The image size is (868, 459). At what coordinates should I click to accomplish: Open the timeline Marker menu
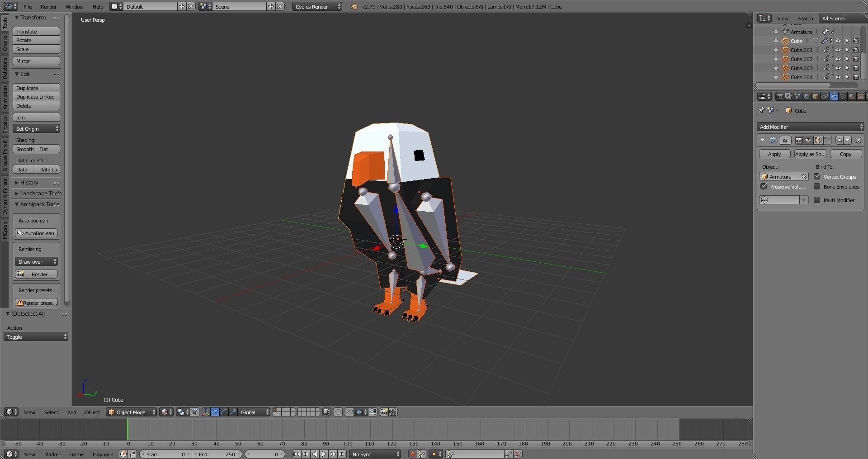pyautogui.click(x=52, y=454)
